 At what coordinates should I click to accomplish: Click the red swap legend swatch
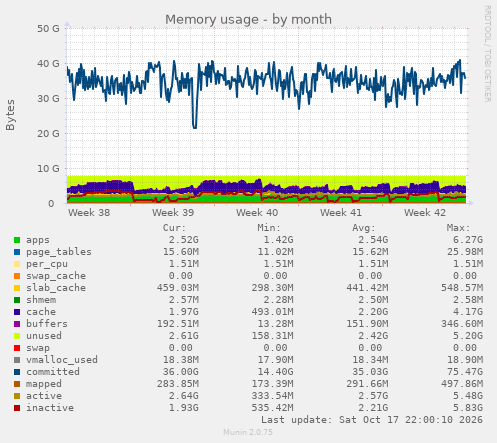pyautogui.click(x=17, y=348)
